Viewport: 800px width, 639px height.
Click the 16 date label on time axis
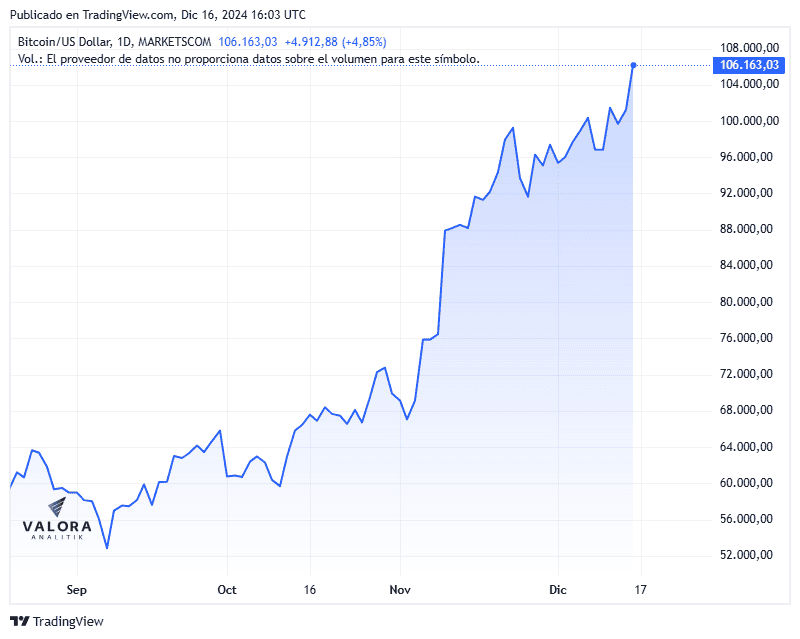click(x=310, y=590)
